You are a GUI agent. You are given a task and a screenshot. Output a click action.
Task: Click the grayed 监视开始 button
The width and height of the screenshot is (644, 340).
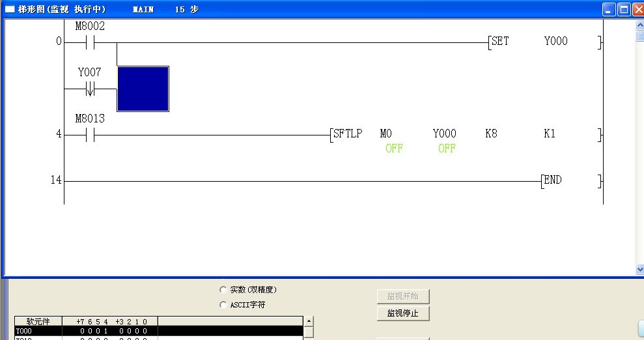[x=403, y=296]
